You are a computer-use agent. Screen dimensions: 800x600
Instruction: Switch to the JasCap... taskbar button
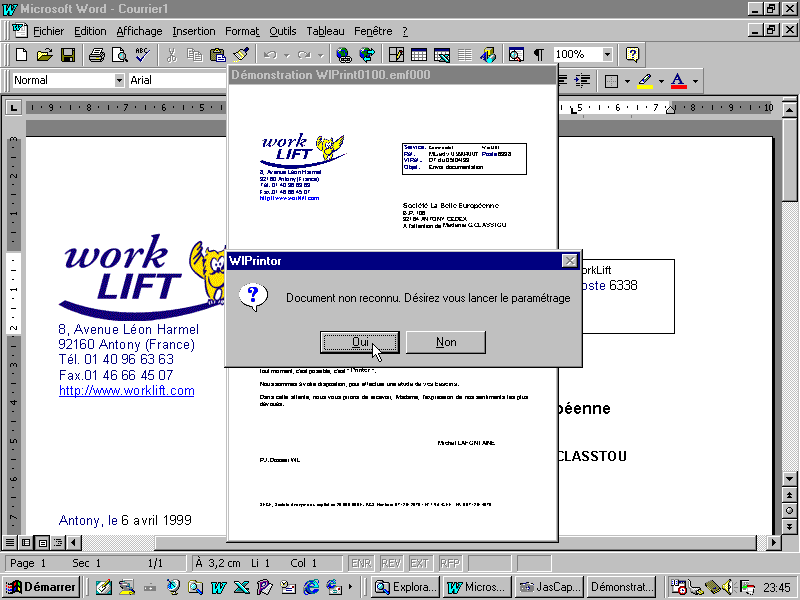point(549,587)
